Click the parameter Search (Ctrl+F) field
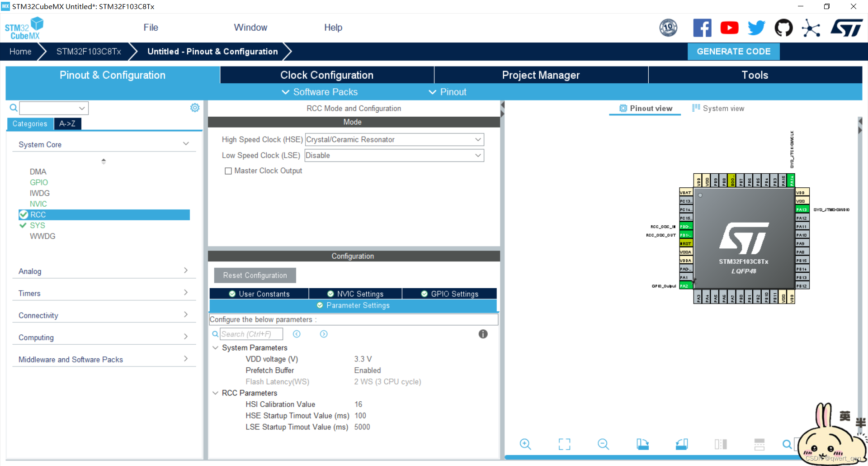 (x=251, y=334)
